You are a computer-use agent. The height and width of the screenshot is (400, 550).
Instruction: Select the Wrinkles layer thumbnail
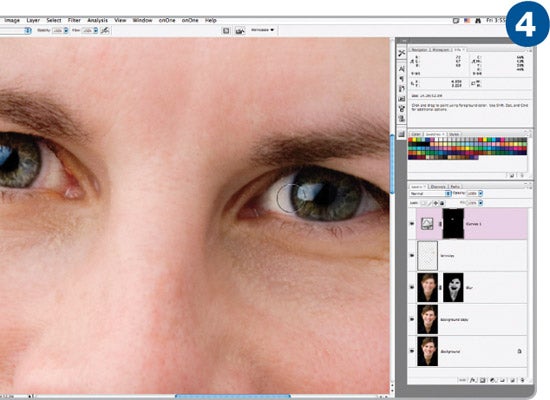(428, 255)
